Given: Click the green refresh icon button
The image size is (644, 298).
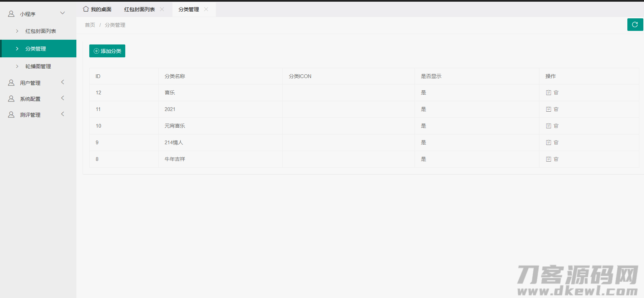Looking at the screenshot, I should (x=635, y=24).
